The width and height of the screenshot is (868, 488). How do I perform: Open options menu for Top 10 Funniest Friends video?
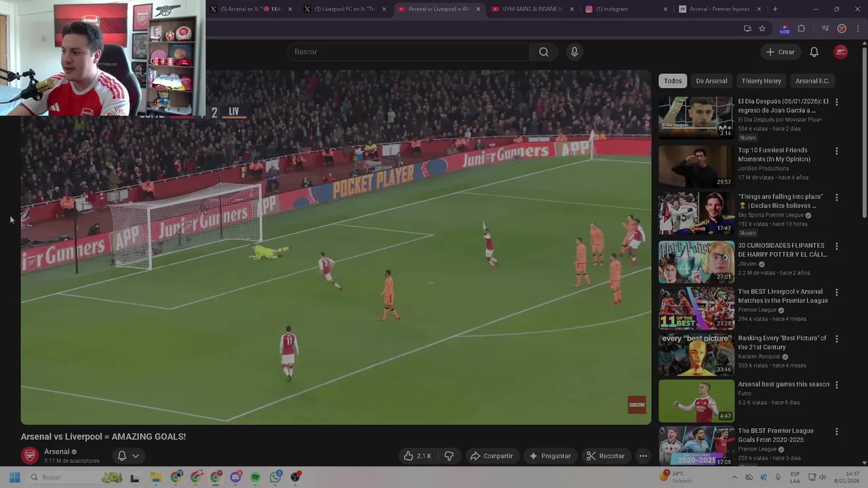(x=836, y=150)
